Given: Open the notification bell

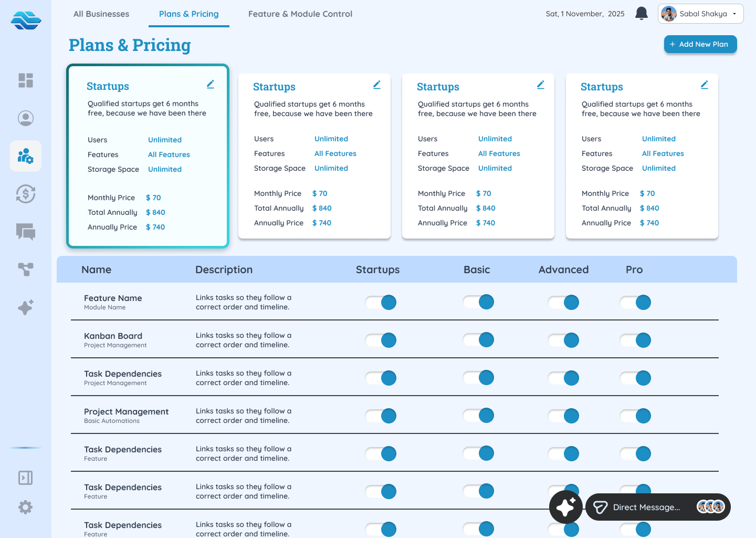Looking at the screenshot, I should click(x=641, y=14).
